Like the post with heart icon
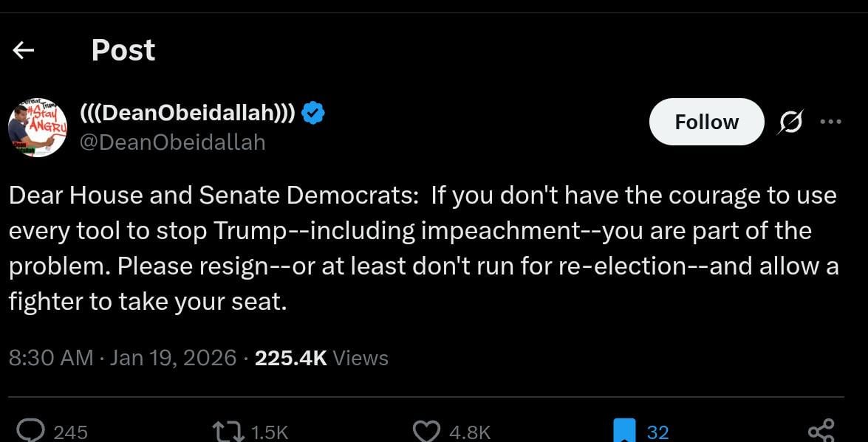The image size is (868, 442). coord(426,430)
